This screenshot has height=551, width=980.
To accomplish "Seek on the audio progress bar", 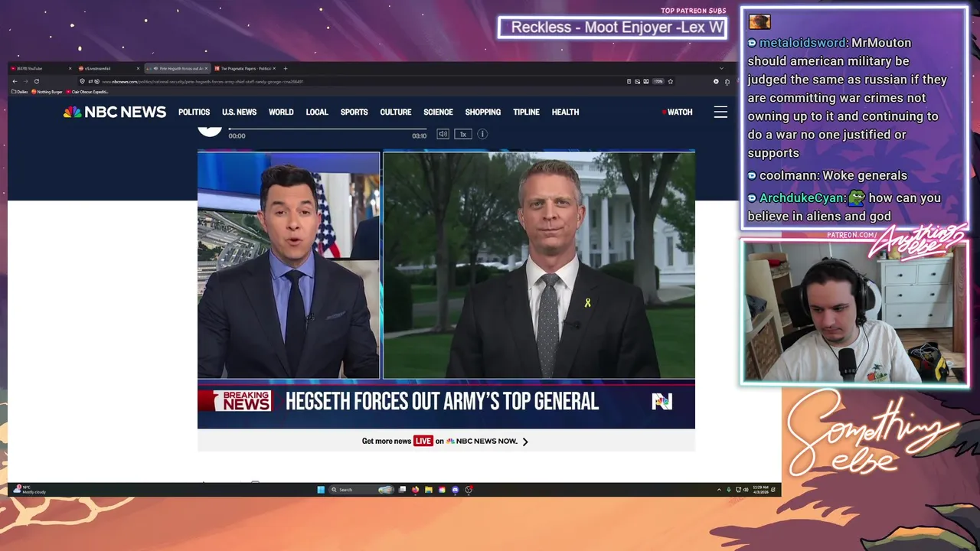I will (327, 129).
